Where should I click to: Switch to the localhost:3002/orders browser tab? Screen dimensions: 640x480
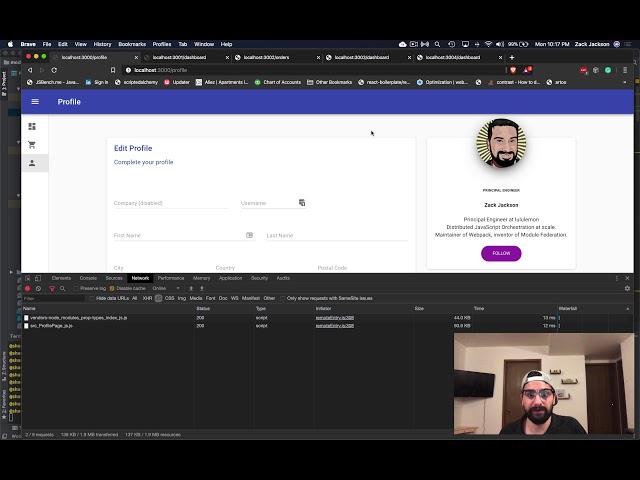point(267,57)
